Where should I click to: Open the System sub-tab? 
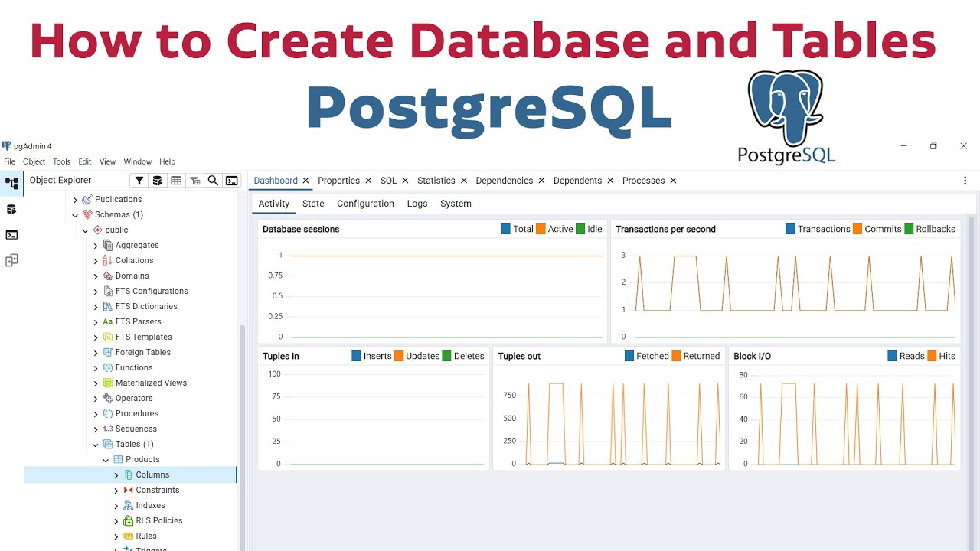456,204
